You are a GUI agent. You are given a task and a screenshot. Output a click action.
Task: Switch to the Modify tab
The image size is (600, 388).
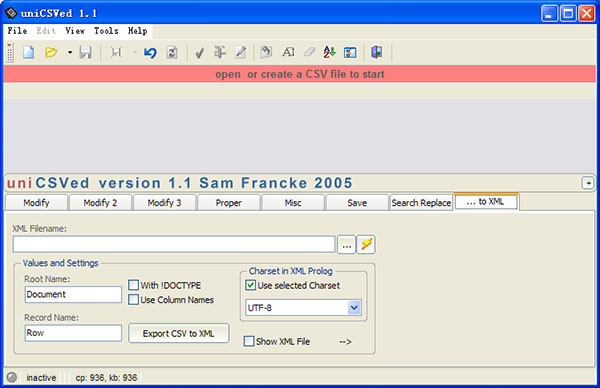click(36, 203)
